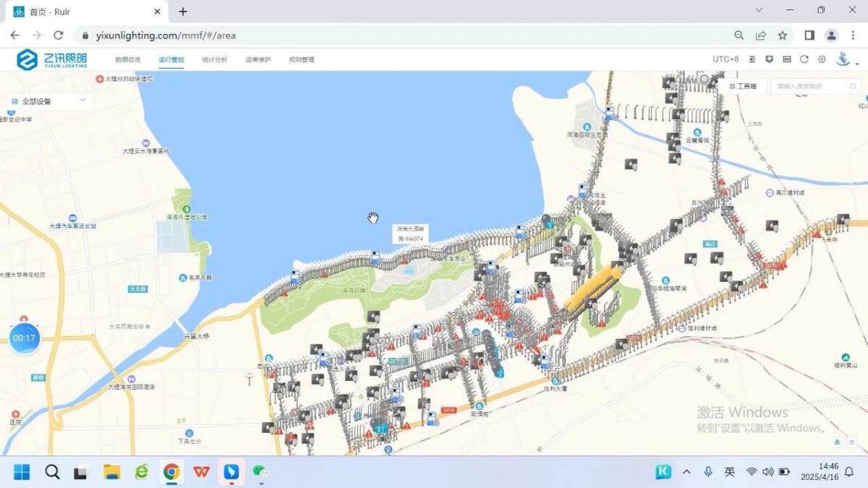This screenshot has width=868, height=488.
Task: Click the refresh icon in app header
Action: click(x=804, y=59)
